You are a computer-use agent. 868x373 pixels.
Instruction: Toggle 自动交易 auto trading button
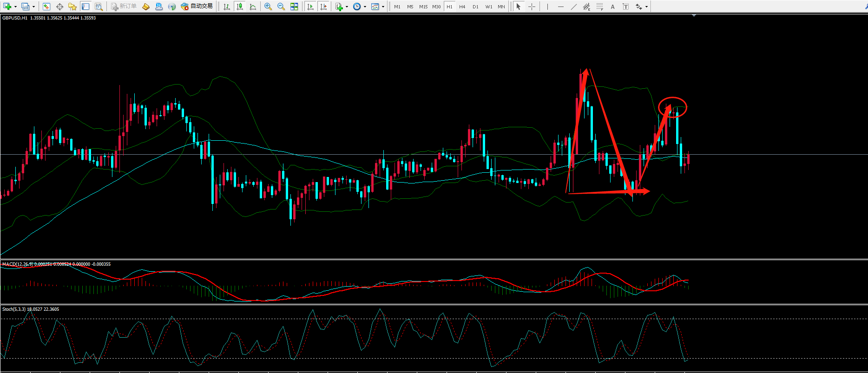click(197, 7)
